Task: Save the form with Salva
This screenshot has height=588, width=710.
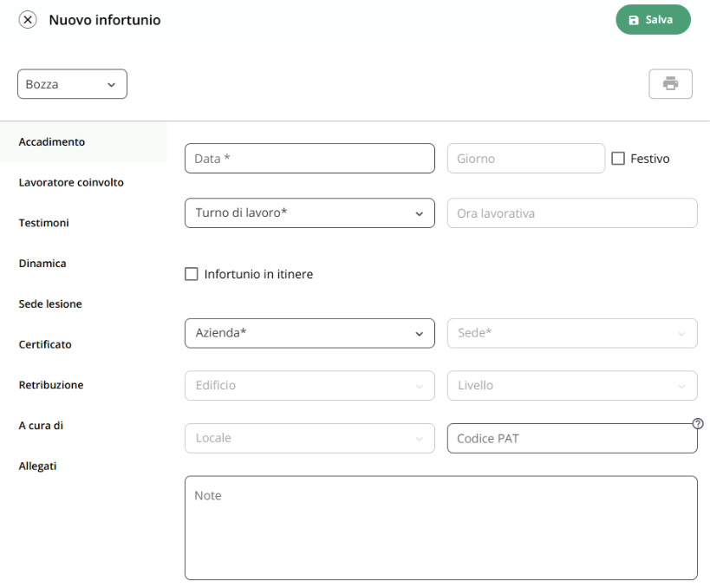Action: click(653, 19)
